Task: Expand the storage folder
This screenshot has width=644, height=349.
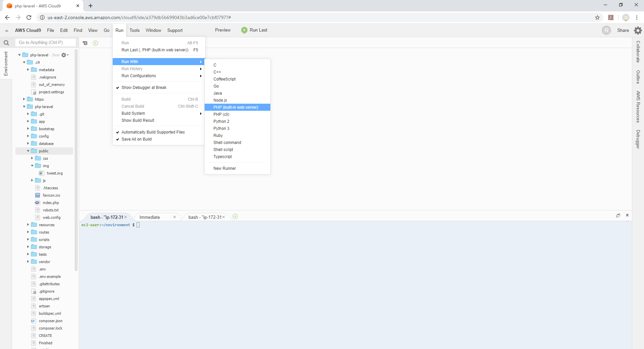Action: point(28,247)
